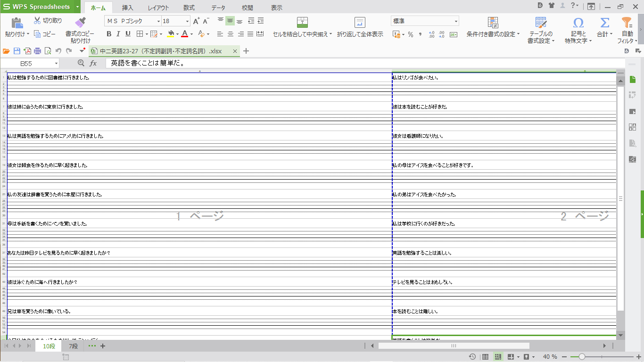This screenshot has width=644, height=362.
Task: Open the data データ ribbon tab
Action: pyautogui.click(x=218, y=8)
